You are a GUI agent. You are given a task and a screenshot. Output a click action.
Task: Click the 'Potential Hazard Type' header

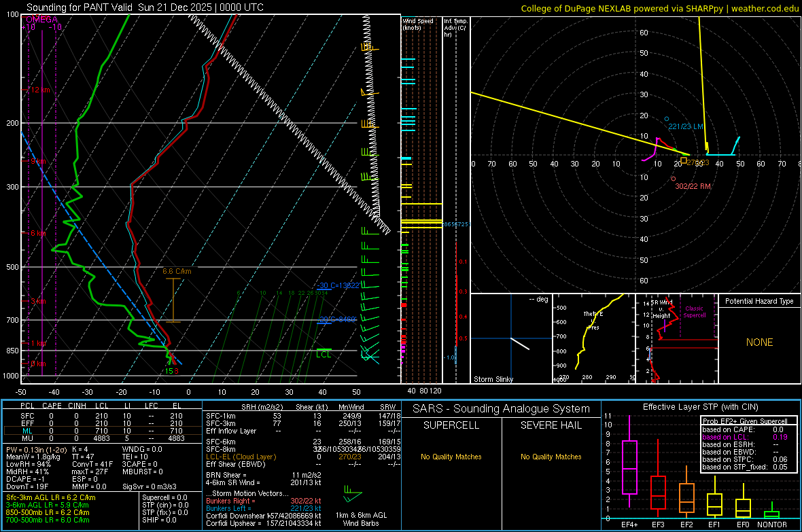click(x=759, y=301)
